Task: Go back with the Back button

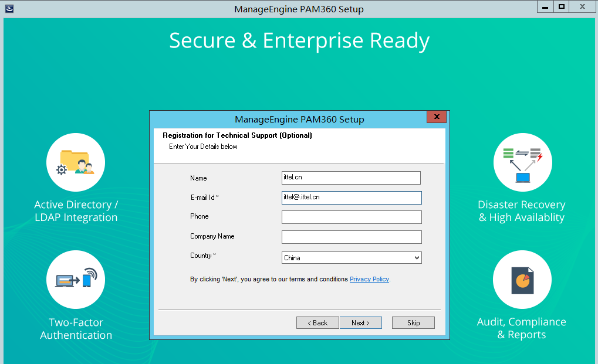Action: [317, 323]
